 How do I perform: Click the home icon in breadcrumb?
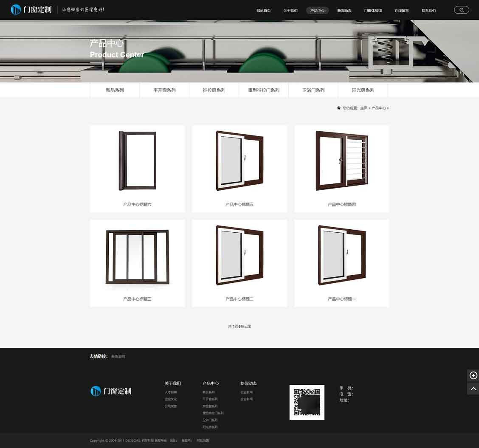(338, 108)
